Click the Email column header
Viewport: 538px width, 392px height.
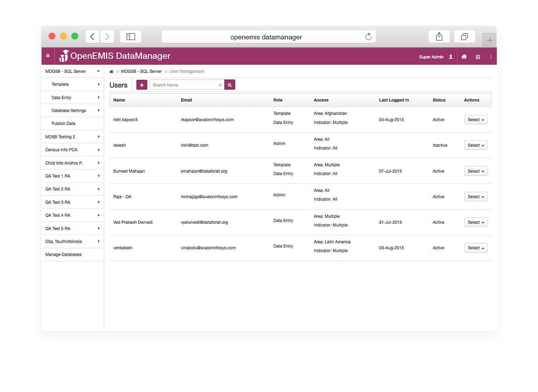click(x=186, y=100)
